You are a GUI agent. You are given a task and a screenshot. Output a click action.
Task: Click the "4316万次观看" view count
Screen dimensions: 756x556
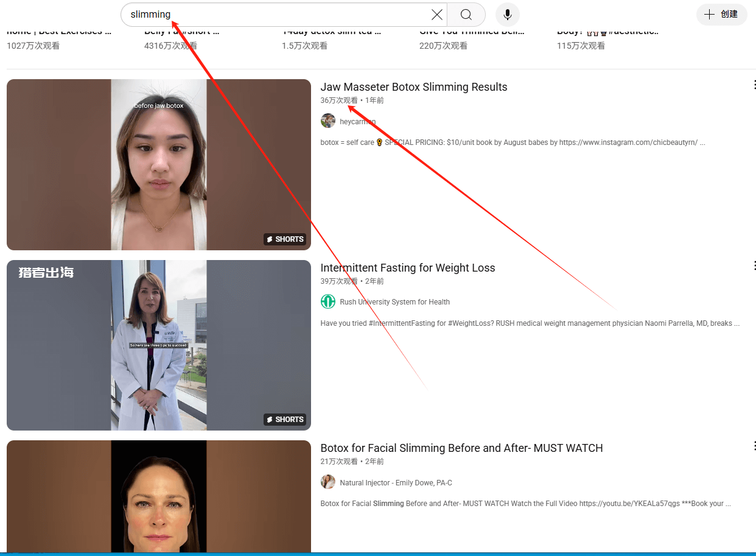point(171,46)
